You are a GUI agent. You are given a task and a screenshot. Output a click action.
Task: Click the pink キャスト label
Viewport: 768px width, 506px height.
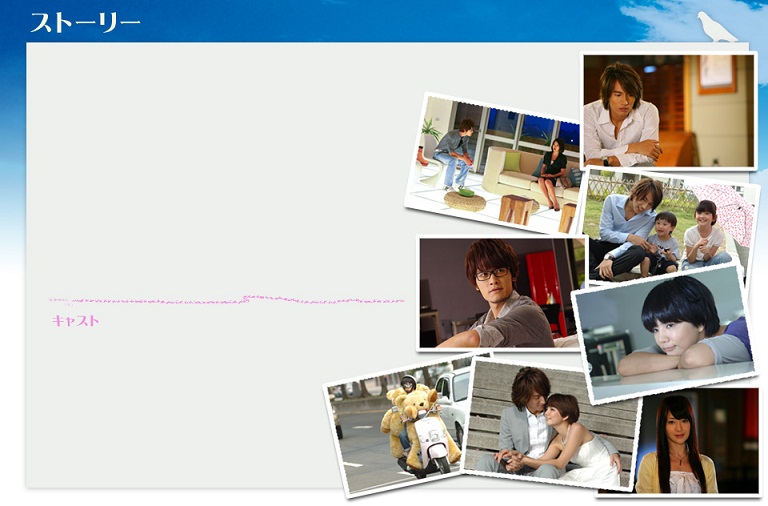click(x=75, y=321)
